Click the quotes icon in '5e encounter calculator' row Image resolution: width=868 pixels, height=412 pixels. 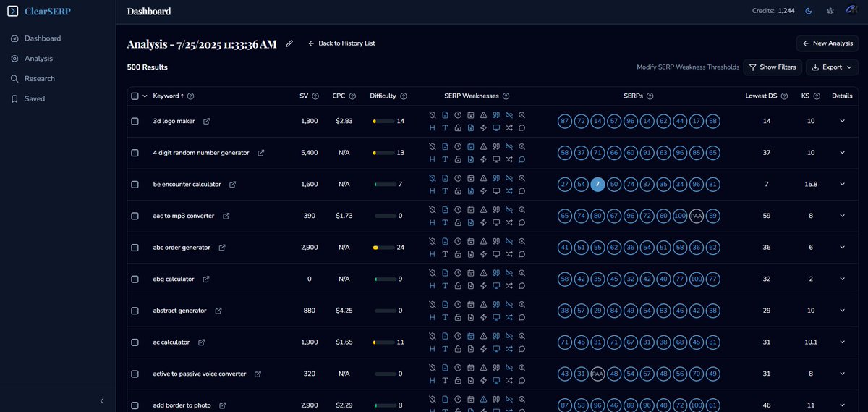tap(496, 177)
